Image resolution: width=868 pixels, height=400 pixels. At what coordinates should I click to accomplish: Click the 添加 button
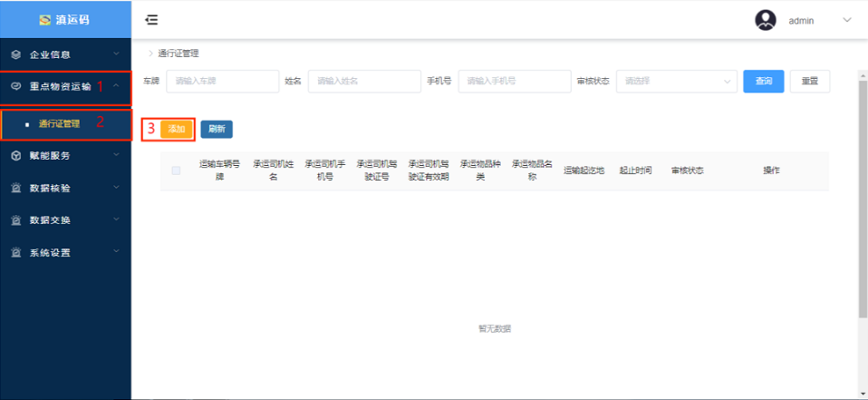[177, 129]
